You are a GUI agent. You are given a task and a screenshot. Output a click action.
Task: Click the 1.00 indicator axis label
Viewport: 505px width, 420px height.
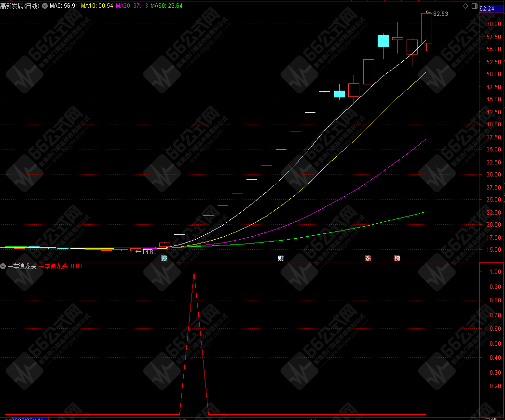click(495, 272)
